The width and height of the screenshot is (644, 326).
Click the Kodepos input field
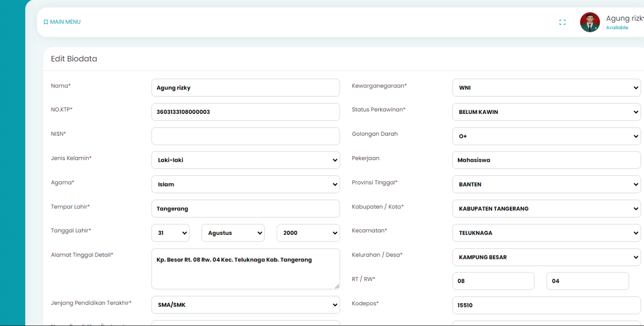coord(546,305)
